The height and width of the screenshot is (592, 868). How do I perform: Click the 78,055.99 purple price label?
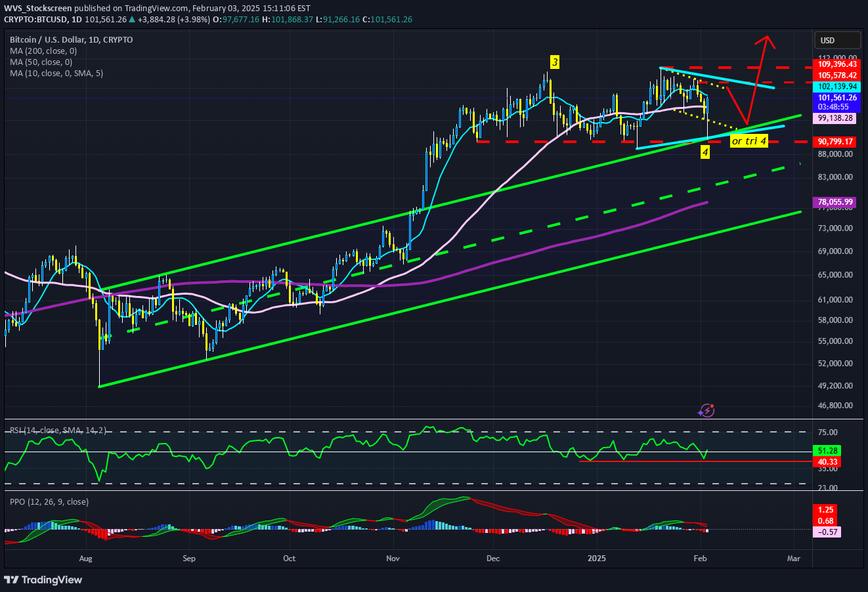click(x=835, y=202)
